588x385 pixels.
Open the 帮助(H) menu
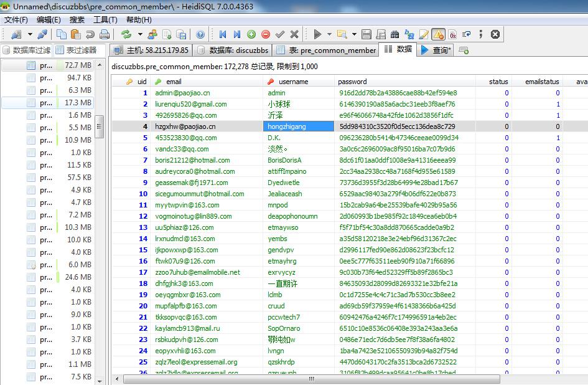click(139, 20)
